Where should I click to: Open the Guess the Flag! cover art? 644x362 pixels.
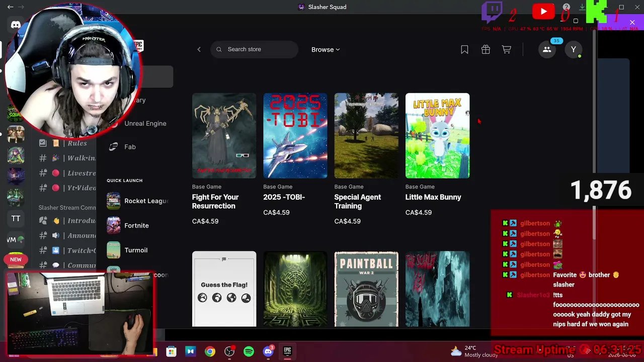[224, 289]
